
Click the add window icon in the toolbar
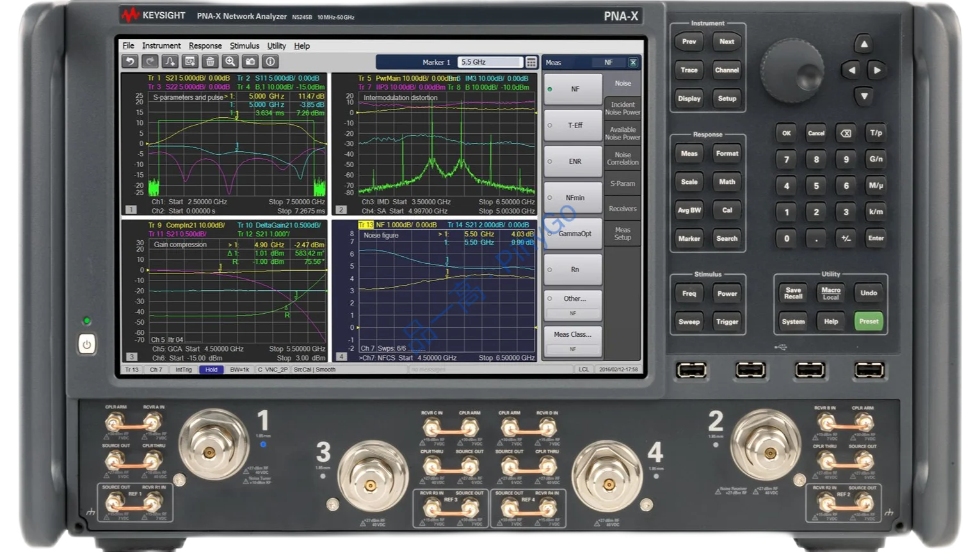[190, 61]
